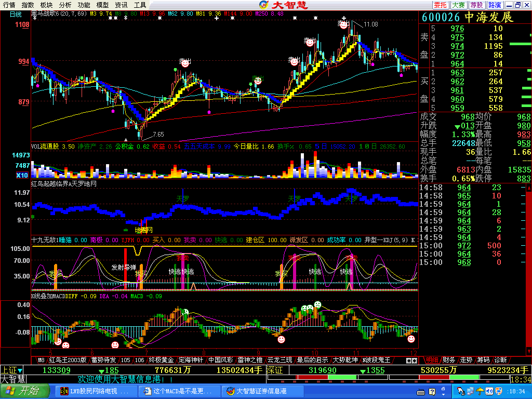Open the 模型 menu
532x399 pixels.
click(102, 5)
